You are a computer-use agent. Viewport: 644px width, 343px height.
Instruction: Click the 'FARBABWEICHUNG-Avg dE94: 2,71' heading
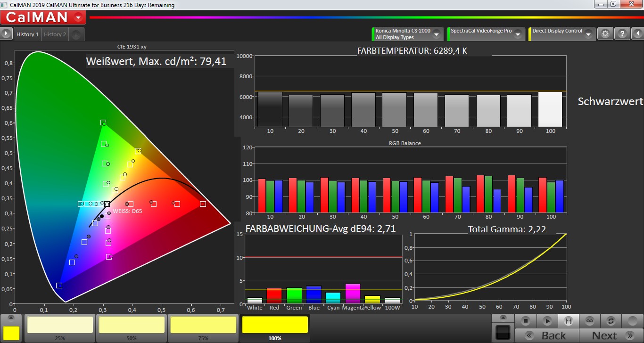[321, 229]
